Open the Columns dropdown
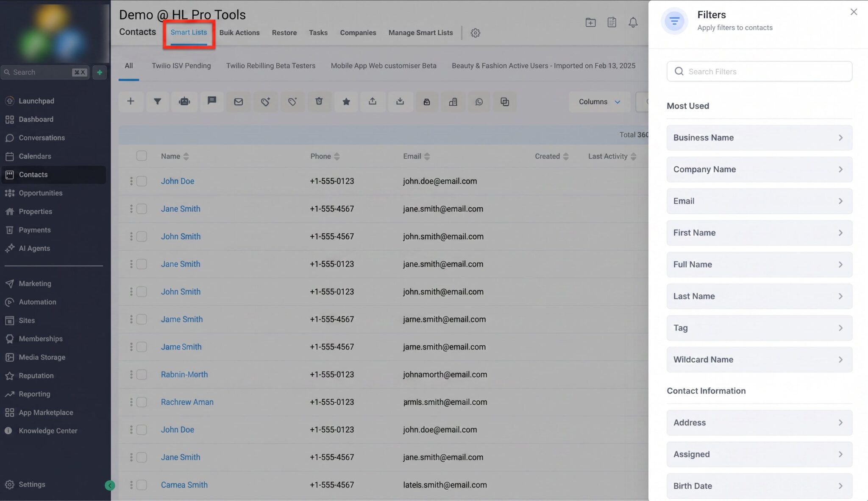 [x=599, y=102]
